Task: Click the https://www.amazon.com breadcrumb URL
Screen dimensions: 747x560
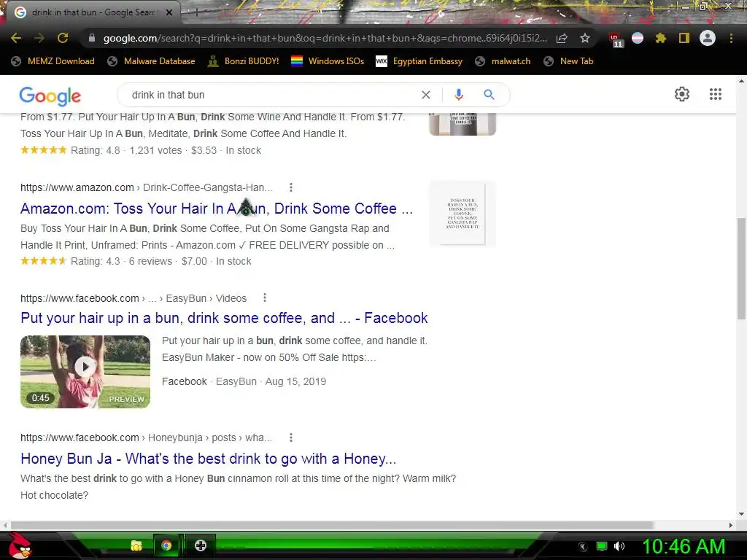Action: 77,187
